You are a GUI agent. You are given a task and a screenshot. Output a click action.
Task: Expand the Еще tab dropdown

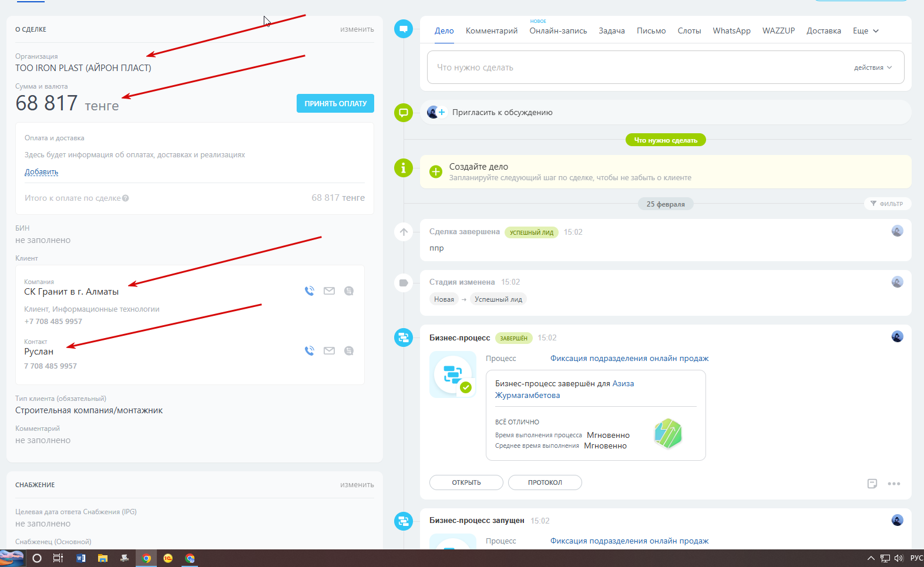(x=866, y=31)
